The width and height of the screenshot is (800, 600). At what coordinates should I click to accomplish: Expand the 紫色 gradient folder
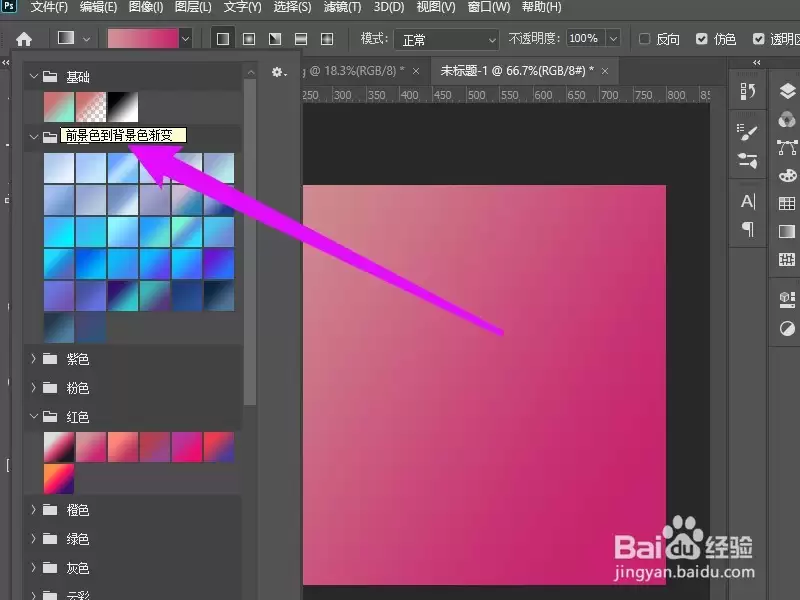(x=34, y=359)
